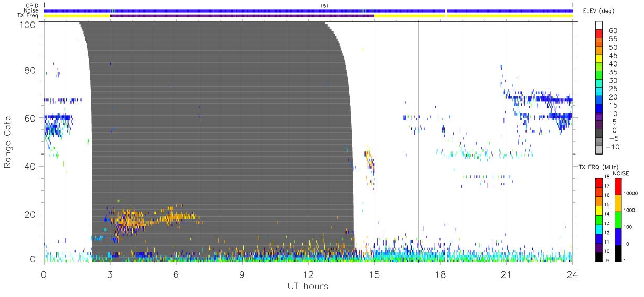Click the NOISE legend title
The width and height of the screenshot is (644, 297).
[621, 173]
